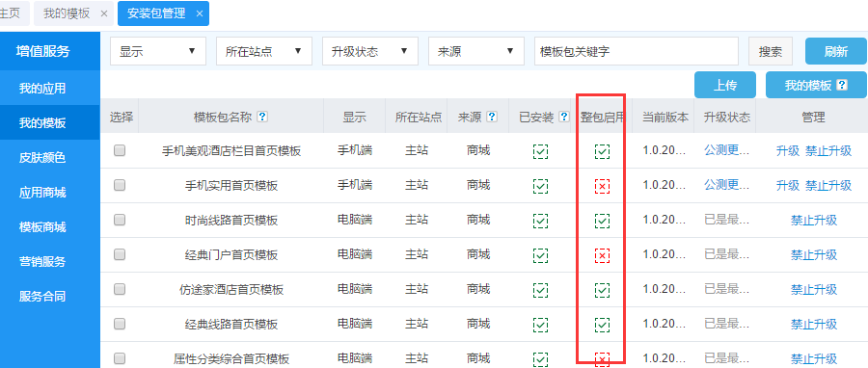868x368 pixels.
Task: Click help icon next to 来源 header
Action: click(491, 118)
